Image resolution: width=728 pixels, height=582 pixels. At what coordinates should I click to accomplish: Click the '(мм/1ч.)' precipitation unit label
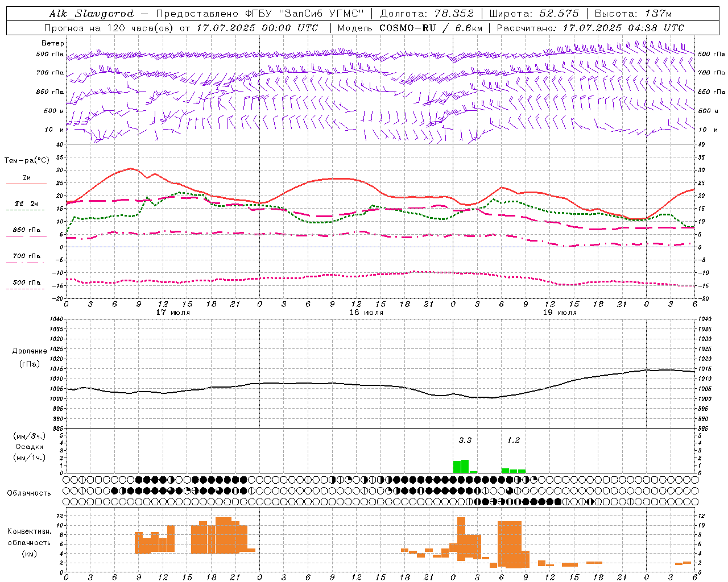(30, 458)
